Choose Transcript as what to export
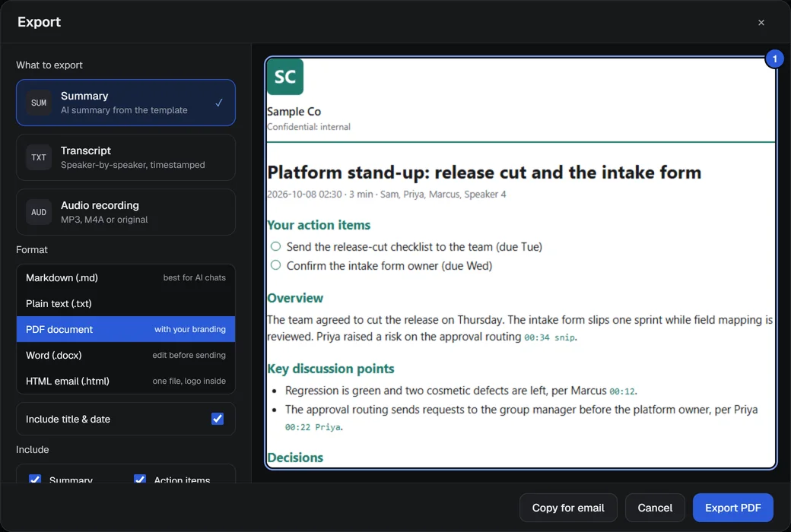The height and width of the screenshot is (532, 791). [x=125, y=157]
